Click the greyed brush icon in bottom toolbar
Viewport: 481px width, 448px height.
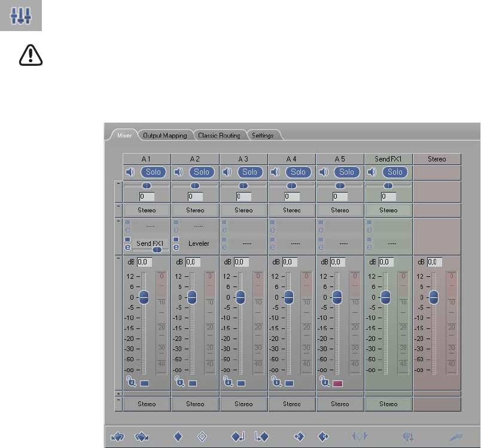(456, 437)
